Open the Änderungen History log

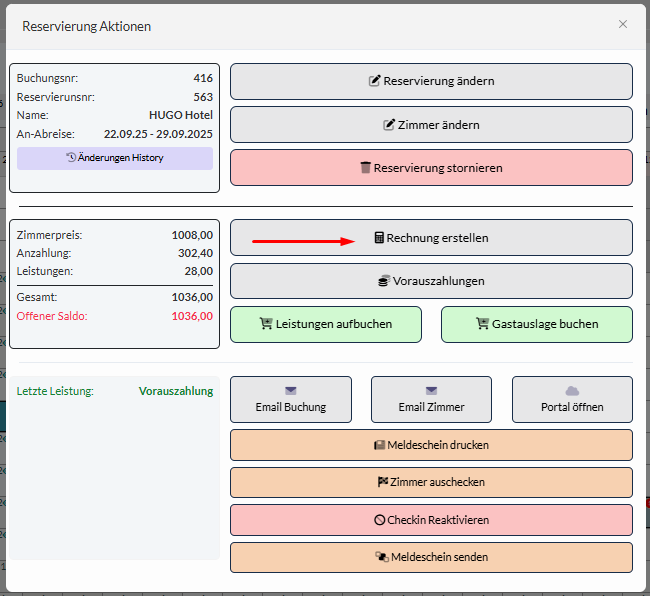click(115, 158)
